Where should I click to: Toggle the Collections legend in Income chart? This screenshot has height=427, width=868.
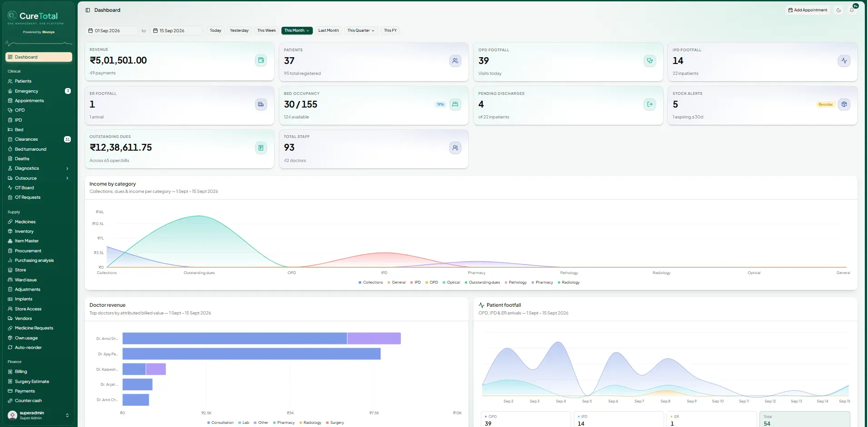click(x=371, y=282)
